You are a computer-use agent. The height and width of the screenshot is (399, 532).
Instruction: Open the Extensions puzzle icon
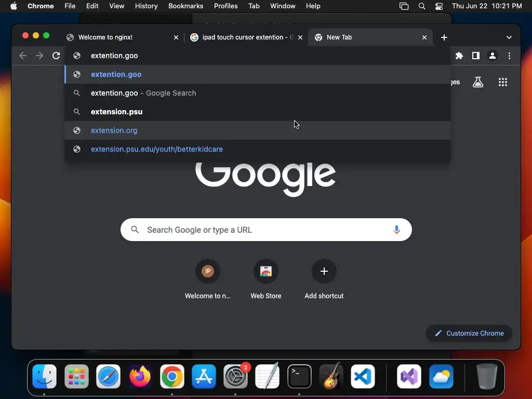coord(459,56)
